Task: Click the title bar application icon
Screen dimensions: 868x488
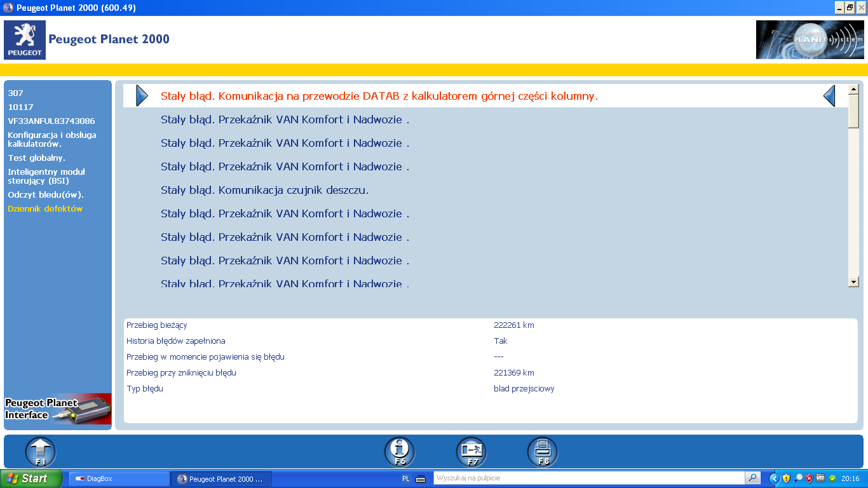Action: click(x=8, y=8)
